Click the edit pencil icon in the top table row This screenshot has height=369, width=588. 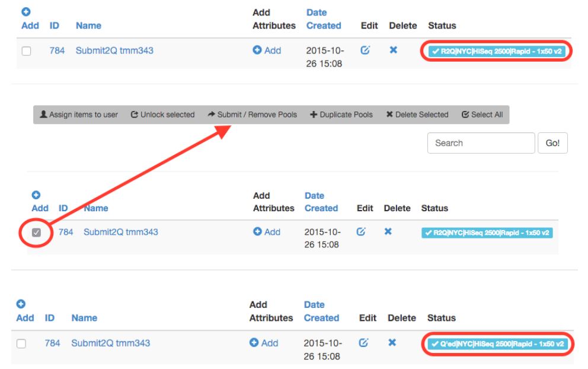pyautogui.click(x=365, y=50)
